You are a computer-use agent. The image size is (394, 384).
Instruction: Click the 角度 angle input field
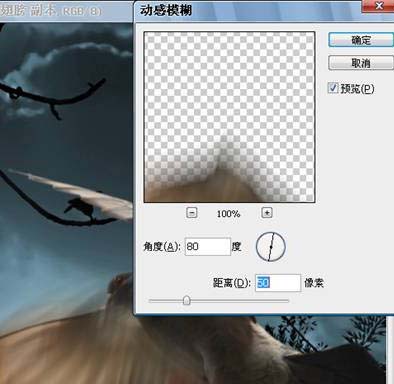(208, 247)
